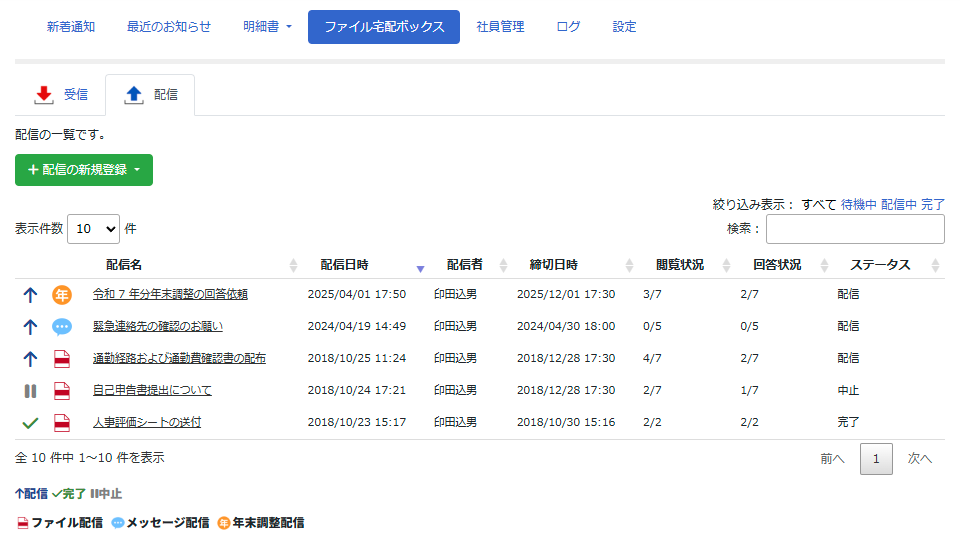This screenshot has width=960, height=553.
Task: Click the sort arrows on 配信名 column
Action: click(293, 265)
